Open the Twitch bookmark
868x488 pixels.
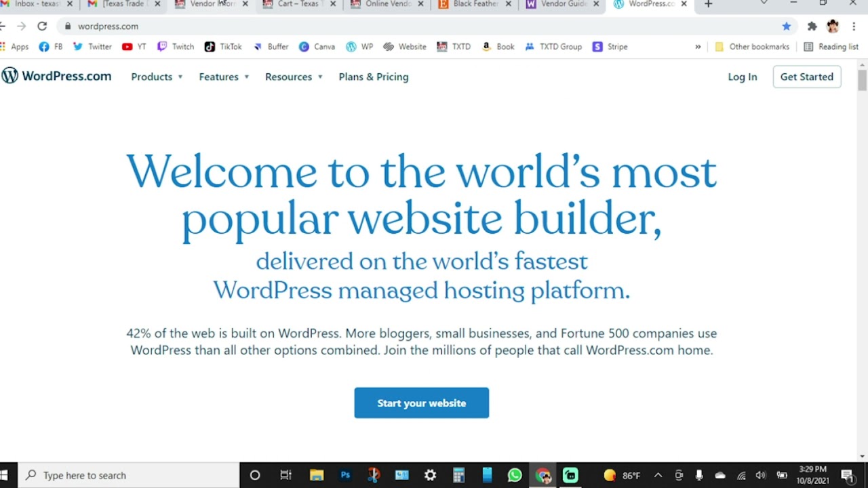[x=175, y=47]
